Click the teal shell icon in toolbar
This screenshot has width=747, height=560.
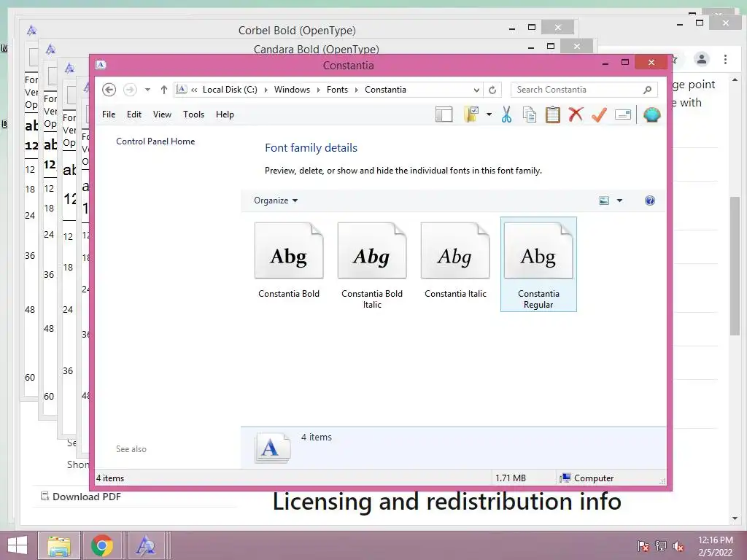click(651, 114)
